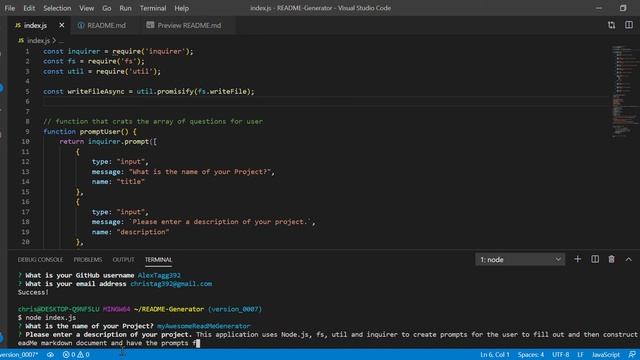Open the Help menu
The height and width of the screenshot is (360, 640).
182,8
